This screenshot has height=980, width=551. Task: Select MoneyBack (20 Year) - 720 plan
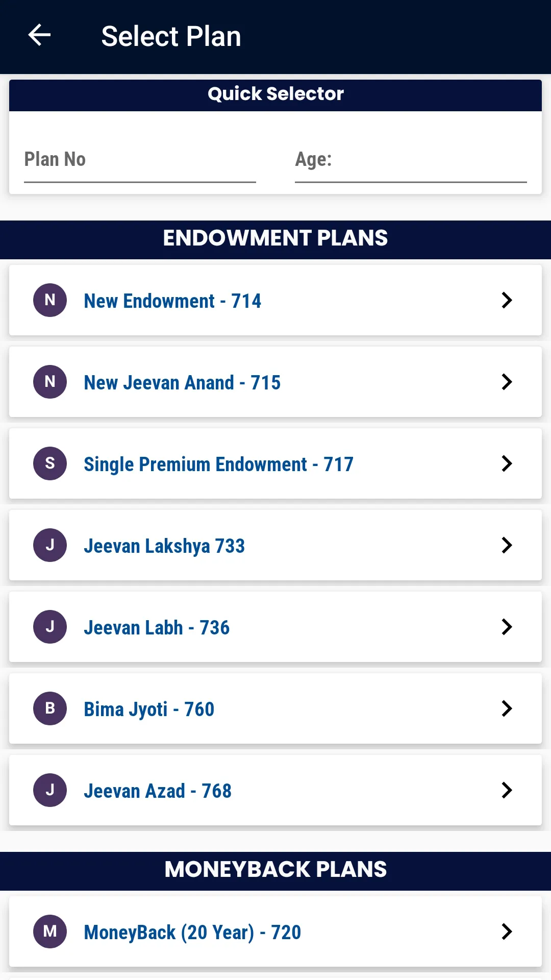192,933
